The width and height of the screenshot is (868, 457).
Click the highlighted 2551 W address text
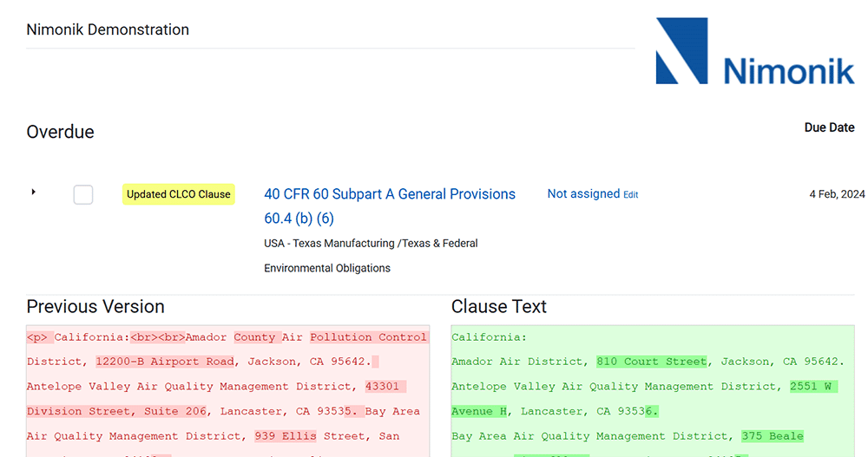pyautogui.click(x=813, y=387)
